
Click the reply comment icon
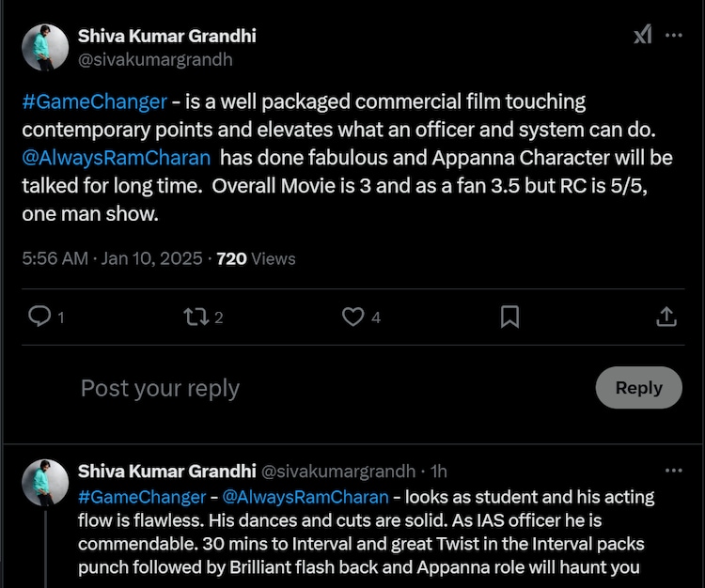tap(39, 317)
